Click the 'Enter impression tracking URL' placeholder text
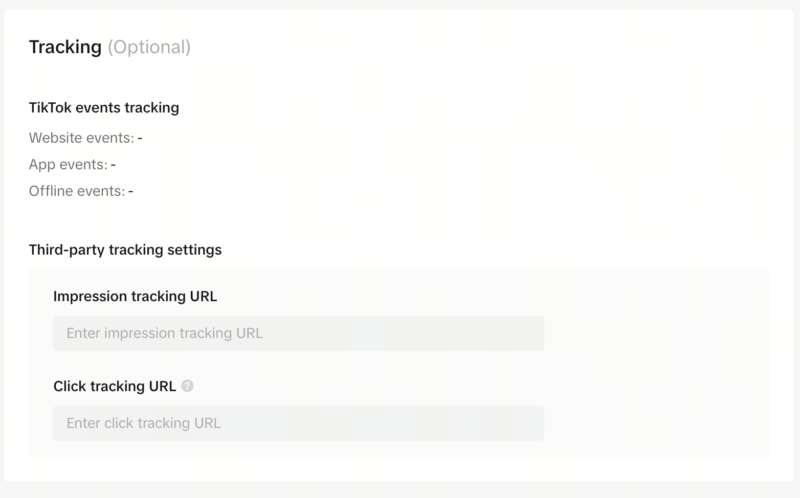Viewport: 800px width, 498px height. tap(165, 333)
